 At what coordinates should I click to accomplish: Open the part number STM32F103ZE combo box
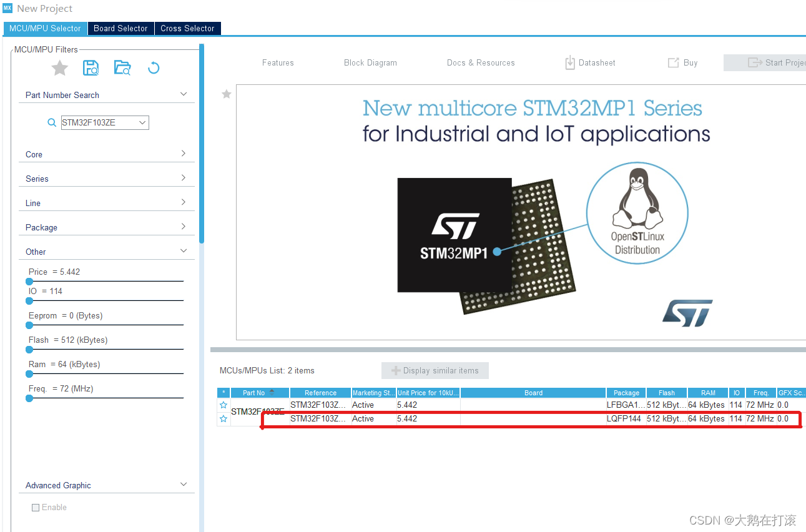click(x=105, y=123)
